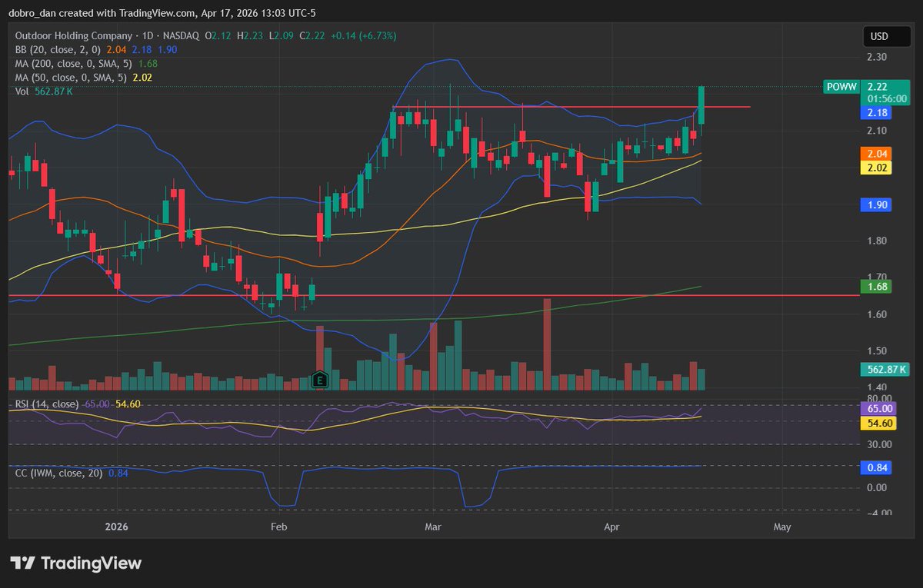Image resolution: width=923 pixels, height=588 pixels.
Task: Select the Vol 562.87 K legend
Action: pyautogui.click(x=44, y=91)
